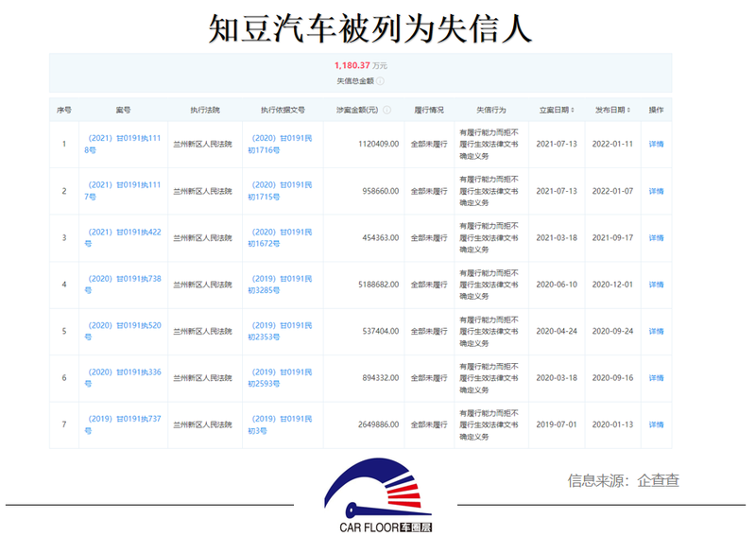Click publish date 2020-09-24
Viewport: 756px width, 536px height.
(612, 332)
